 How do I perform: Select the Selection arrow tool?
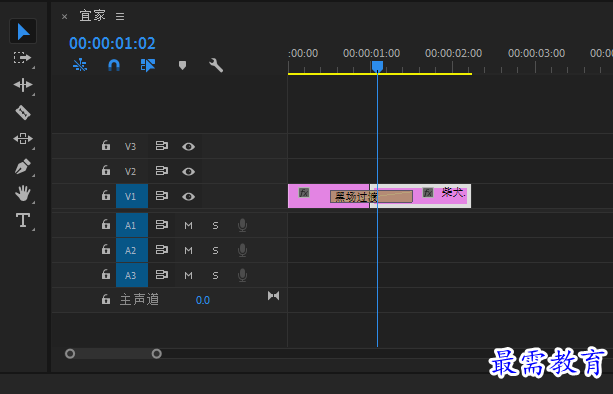[23, 31]
